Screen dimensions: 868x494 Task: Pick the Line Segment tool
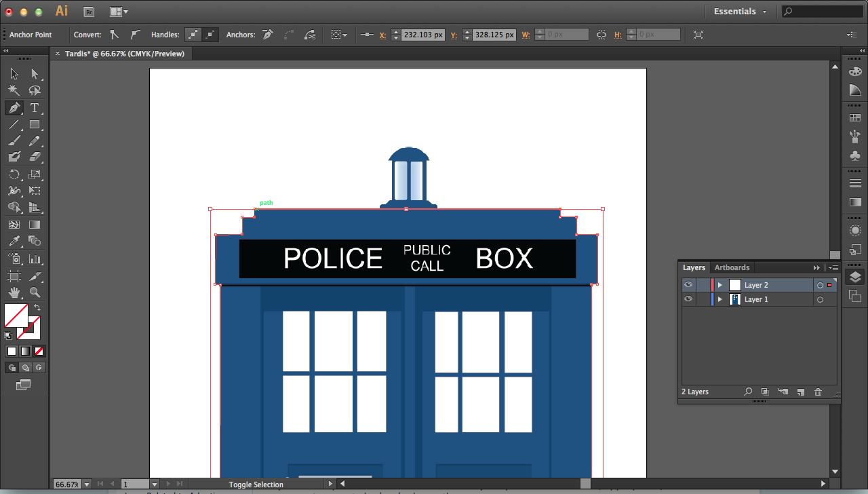point(14,124)
